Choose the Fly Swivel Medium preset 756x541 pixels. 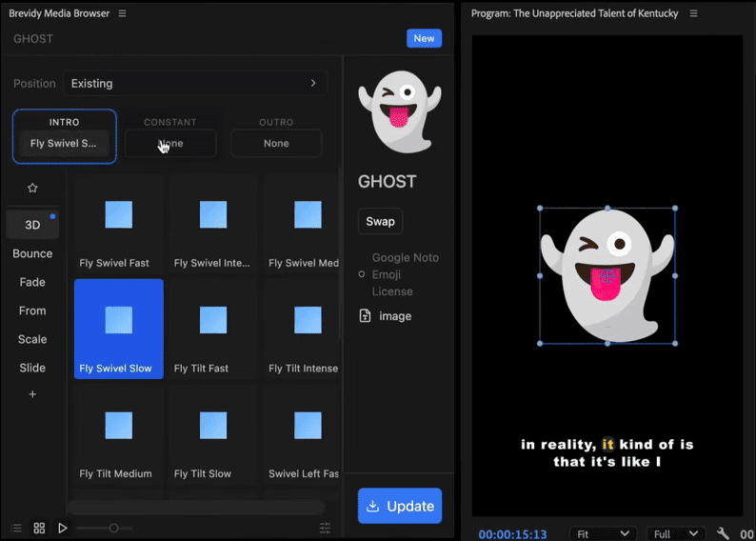click(x=302, y=226)
